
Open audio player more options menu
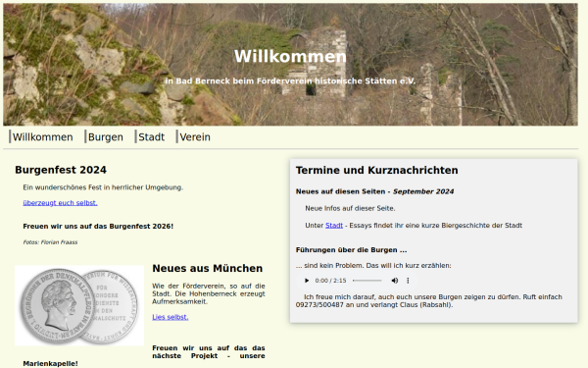408,281
